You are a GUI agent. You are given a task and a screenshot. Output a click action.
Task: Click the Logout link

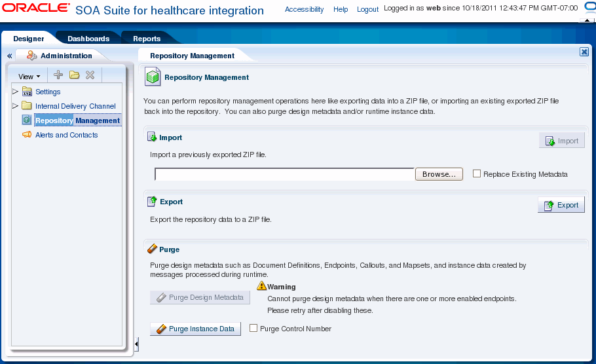click(x=367, y=9)
